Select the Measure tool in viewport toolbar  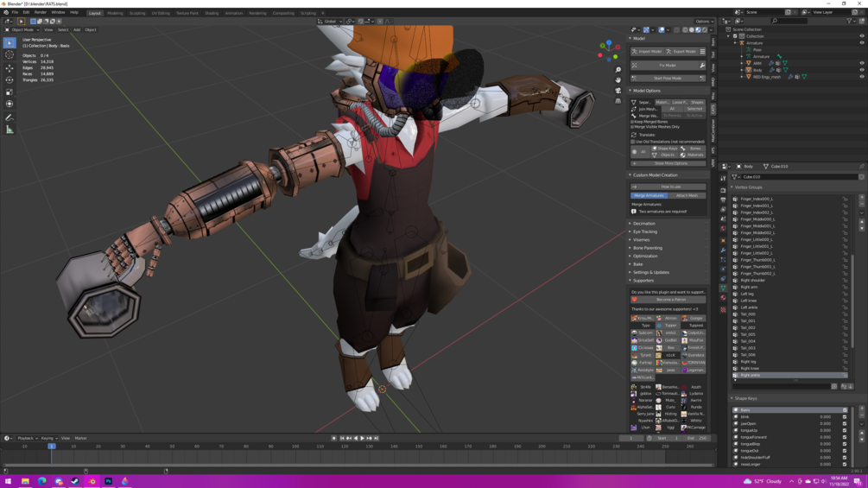click(10, 130)
